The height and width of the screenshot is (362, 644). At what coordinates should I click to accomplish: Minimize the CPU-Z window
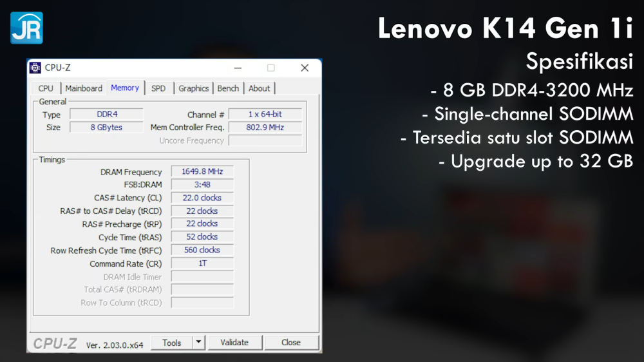(x=238, y=68)
